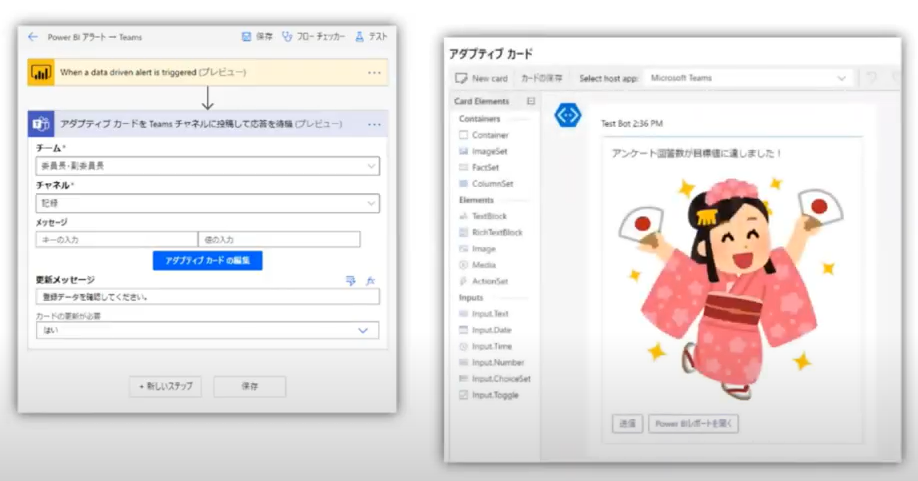This screenshot has height=481, width=918.
Task: Select the Container element
Action: pos(484,135)
